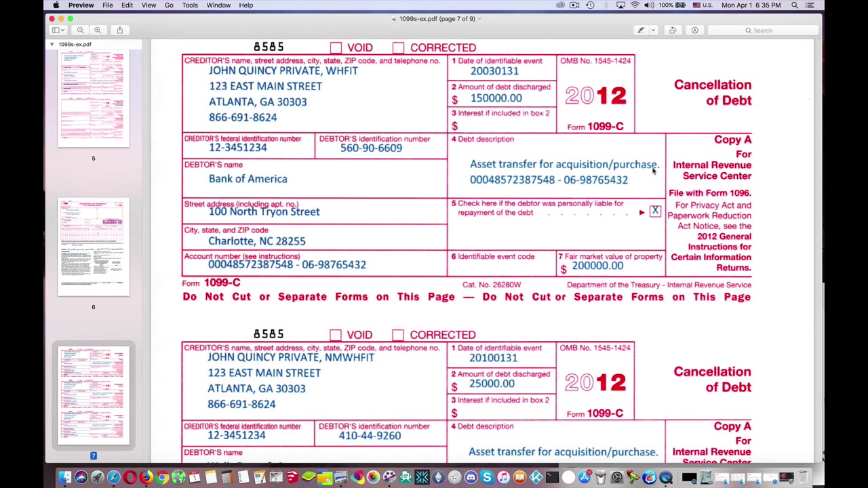The image size is (868, 488).
Task: Collapse the 1099s-ex.pdf sidebar disclosure triangle
Action: tap(52, 44)
